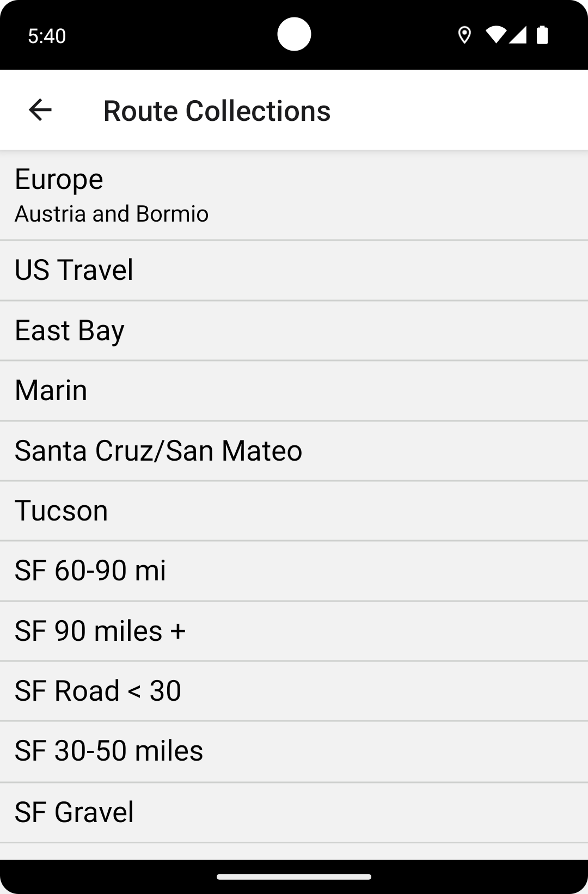Tap the back arrow icon
Screen dimensions: 588x894
[x=40, y=110]
